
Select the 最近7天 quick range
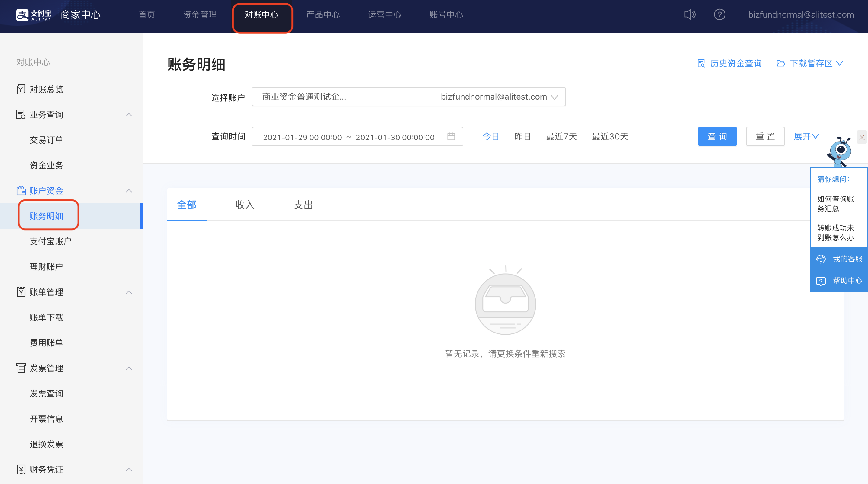(561, 136)
